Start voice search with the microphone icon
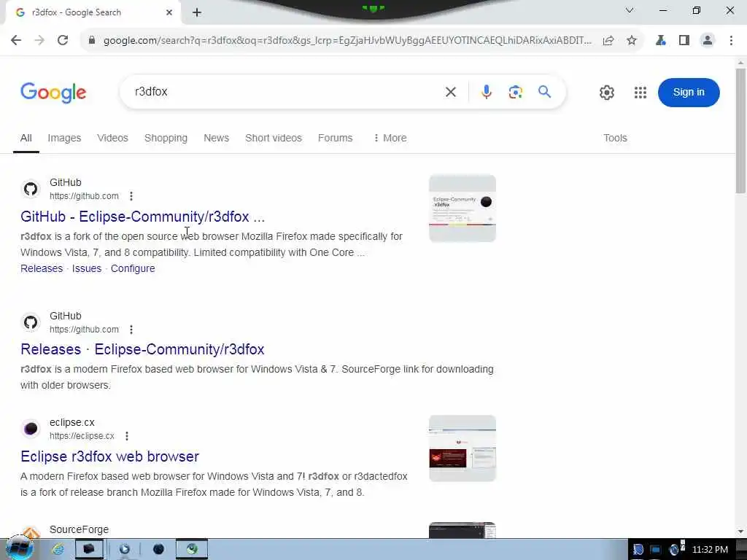 [487, 92]
